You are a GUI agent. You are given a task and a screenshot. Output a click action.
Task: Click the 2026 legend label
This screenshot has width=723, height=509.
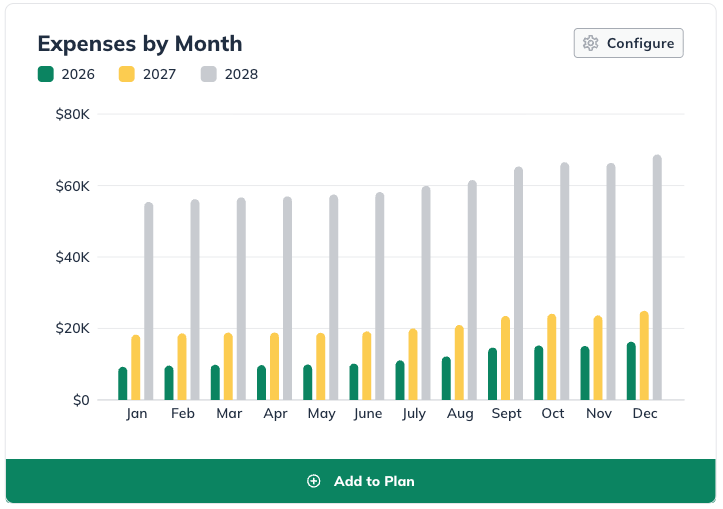click(x=78, y=74)
